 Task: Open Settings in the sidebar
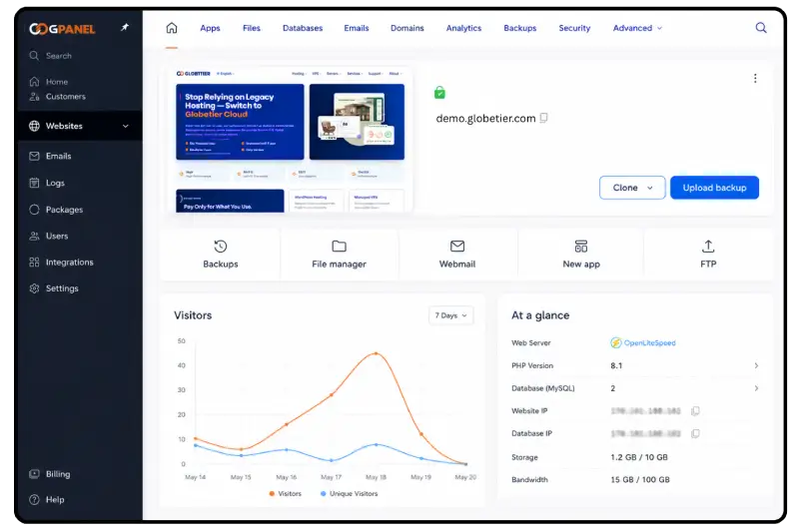click(x=54, y=288)
